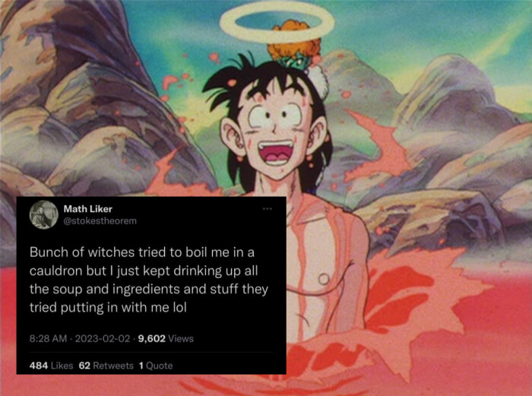Image resolution: width=532 pixels, height=396 pixels.
Task: Click the rounded mountain at upper right
Action: (x=454, y=98)
